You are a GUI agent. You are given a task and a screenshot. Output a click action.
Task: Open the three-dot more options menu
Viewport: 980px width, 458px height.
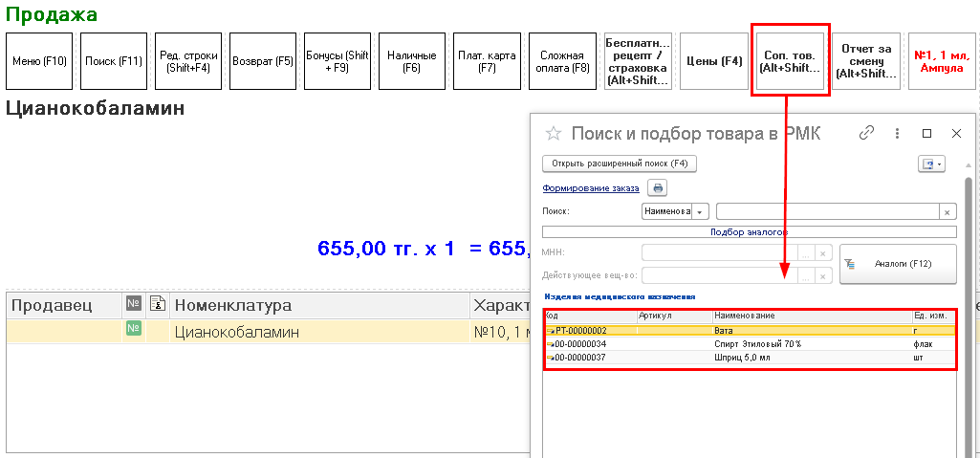[897, 134]
